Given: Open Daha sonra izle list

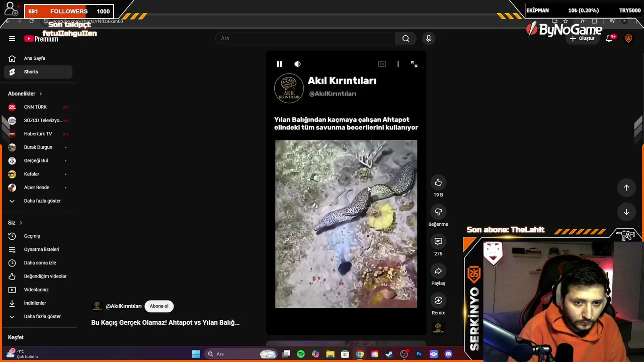Looking at the screenshot, I should (38, 263).
